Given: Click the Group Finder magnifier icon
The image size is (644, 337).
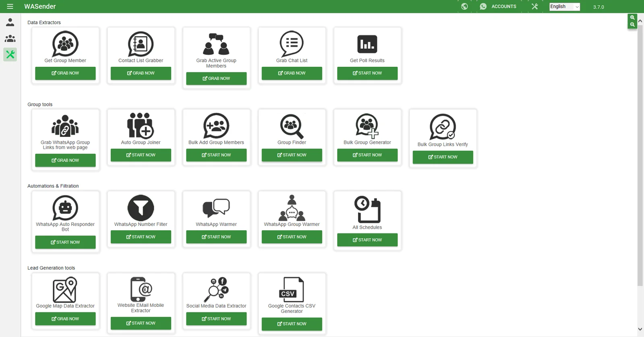Looking at the screenshot, I should pos(292,126).
